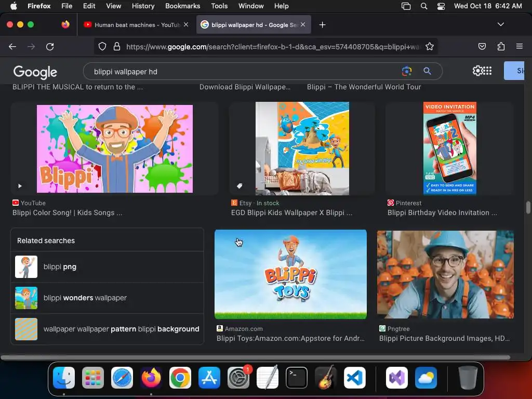Open the Google apps grid

(x=487, y=71)
